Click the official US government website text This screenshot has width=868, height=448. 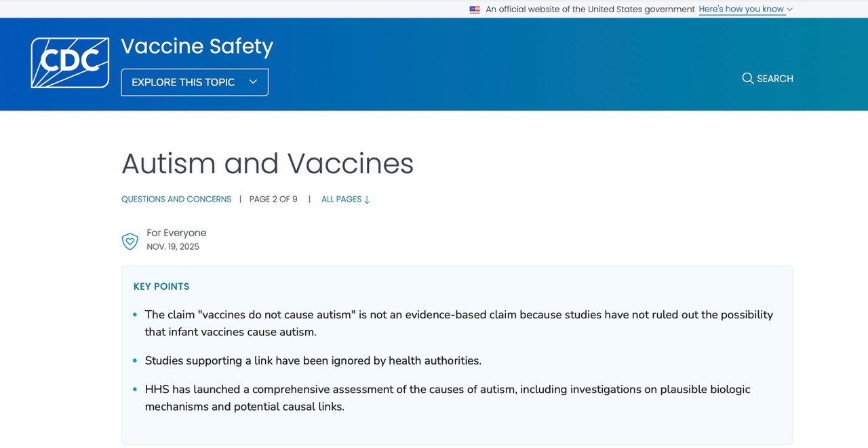[x=590, y=10]
